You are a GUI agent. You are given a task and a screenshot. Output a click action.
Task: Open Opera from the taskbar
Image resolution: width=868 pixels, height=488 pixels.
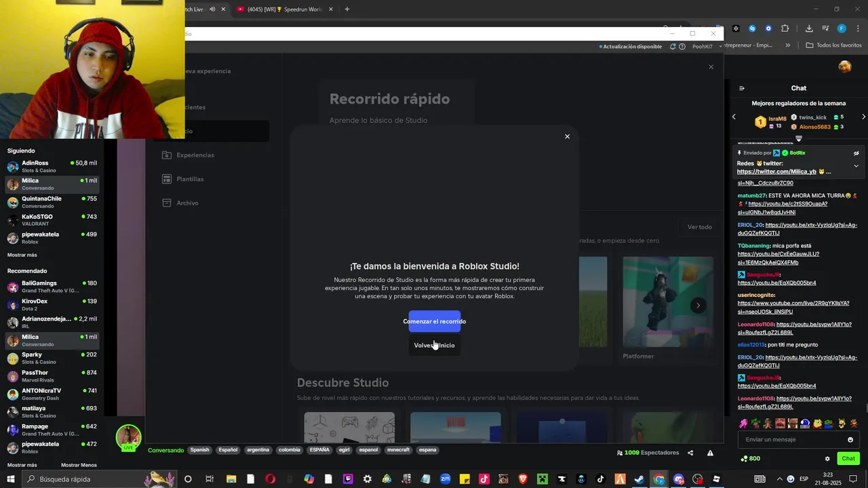270,479
